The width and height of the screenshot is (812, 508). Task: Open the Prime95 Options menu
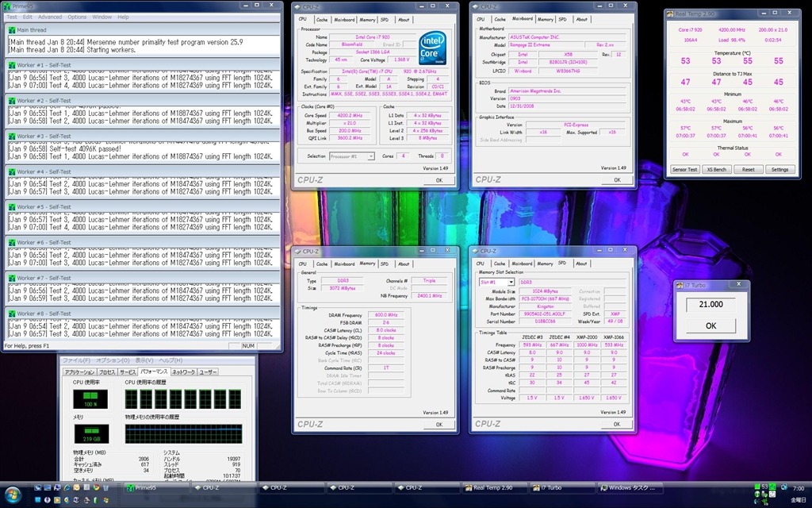pyautogui.click(x=77, y=17)
